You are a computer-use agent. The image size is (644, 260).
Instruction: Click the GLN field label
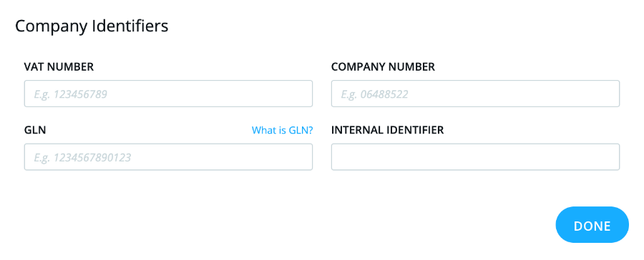(35, 131)
